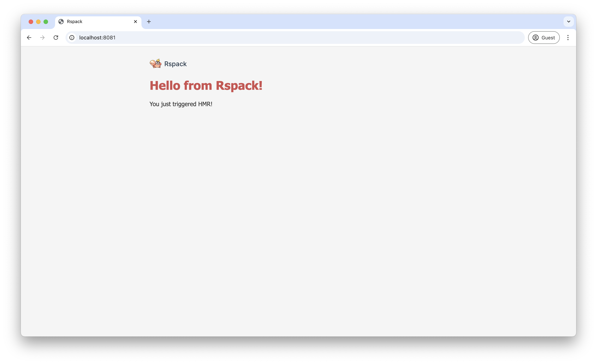The width and height of the screenshot is (597, 364).
Task: Click the 'Hello from Rspack!' heading
Action: 206,86
